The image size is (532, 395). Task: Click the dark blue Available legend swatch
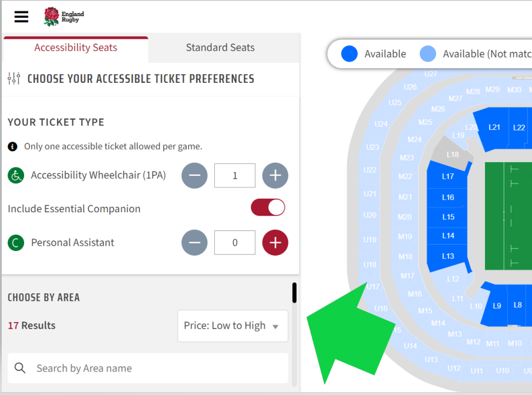[x=350, y=54]
